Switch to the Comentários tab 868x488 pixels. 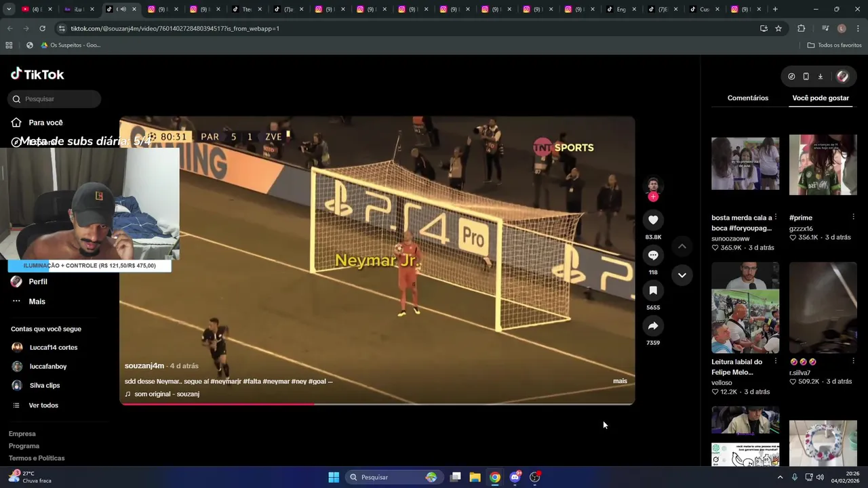click(748, 98)
